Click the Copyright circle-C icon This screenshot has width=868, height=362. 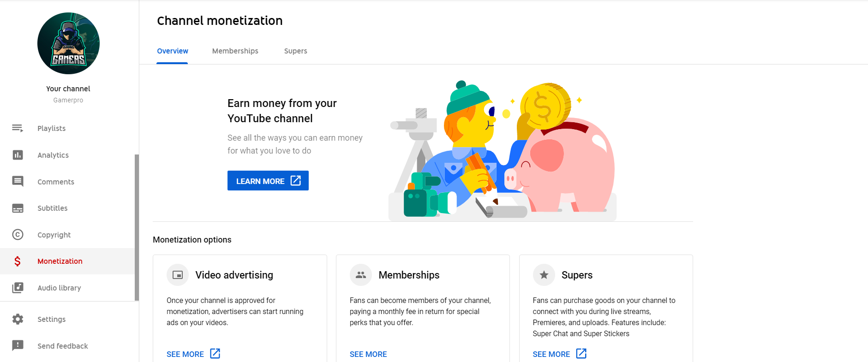point(18,235)
